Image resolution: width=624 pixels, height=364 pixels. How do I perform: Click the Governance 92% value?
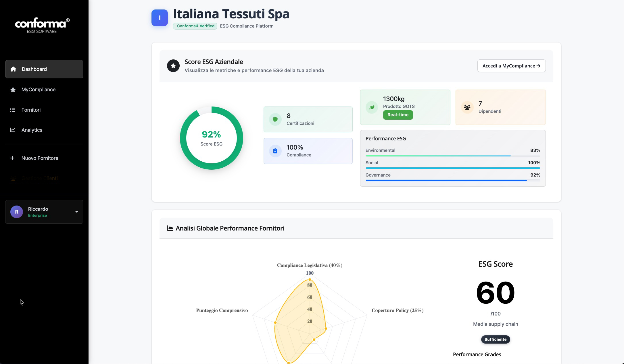click(x=535, y=175)
